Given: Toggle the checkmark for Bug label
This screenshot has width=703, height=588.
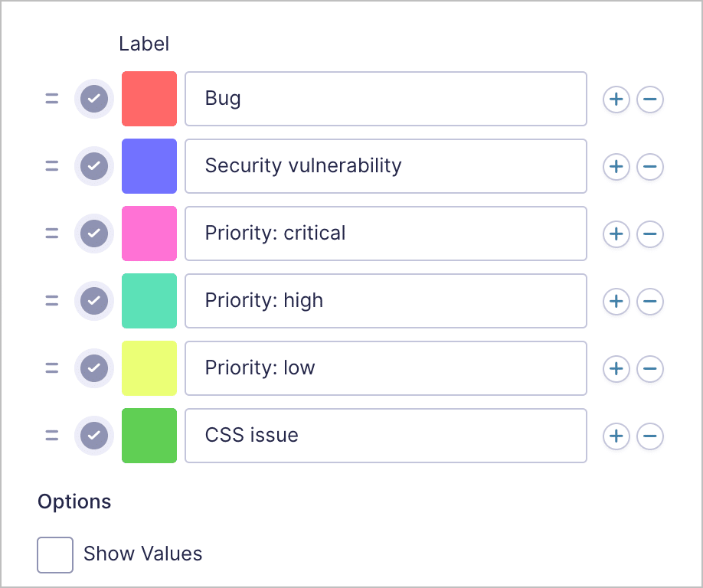Looking at the screenshot, I should click(x=94, y=99).
